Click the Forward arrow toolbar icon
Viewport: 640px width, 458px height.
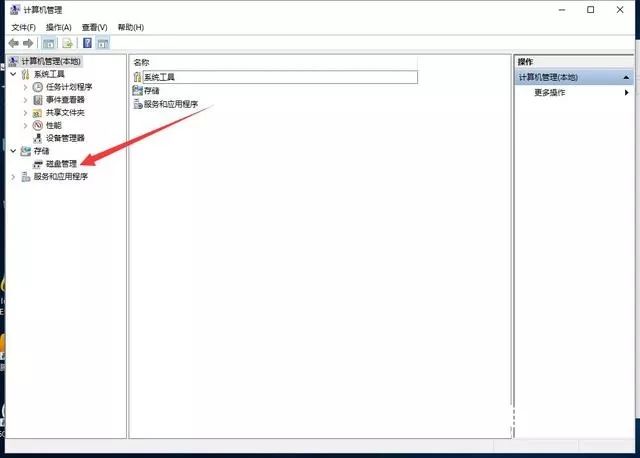28,43
